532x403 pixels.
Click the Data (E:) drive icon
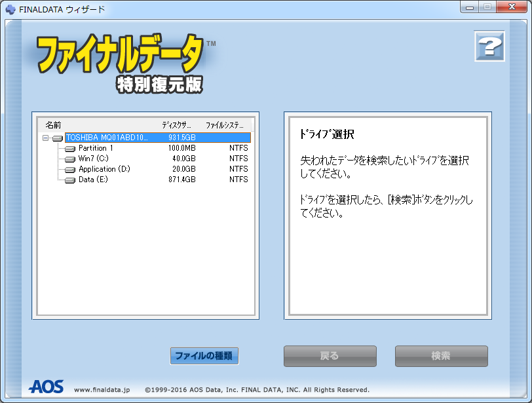coord(69,180)
